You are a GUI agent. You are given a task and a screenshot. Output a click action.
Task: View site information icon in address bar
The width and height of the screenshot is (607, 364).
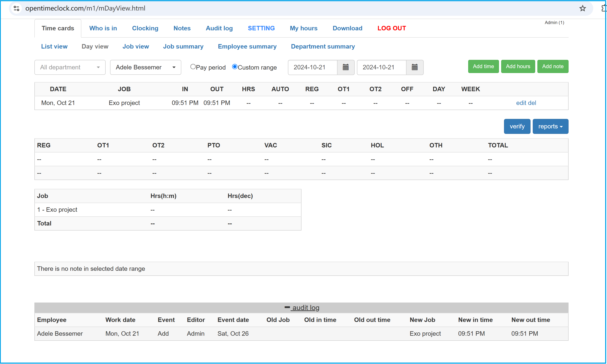(16, 8)
